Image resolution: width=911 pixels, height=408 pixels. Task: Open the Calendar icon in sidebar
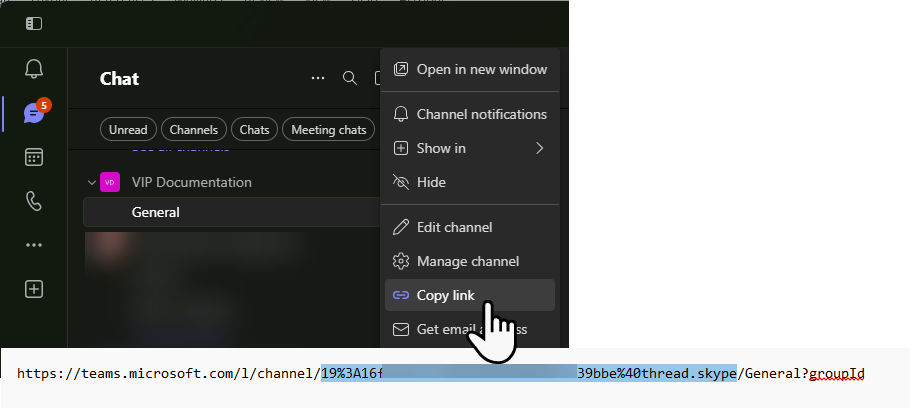click(34, 158)
